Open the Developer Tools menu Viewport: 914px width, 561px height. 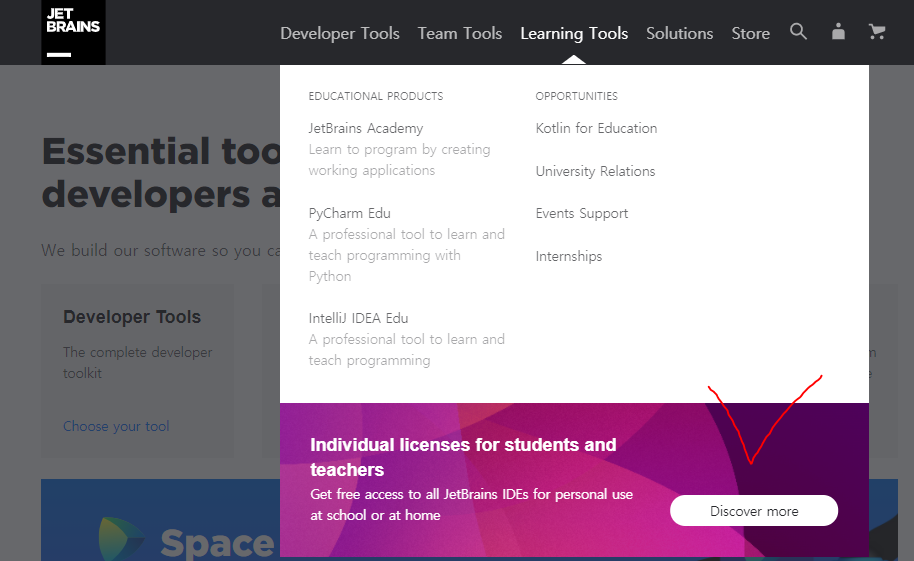pyautogui.click(x=340, y=33)
